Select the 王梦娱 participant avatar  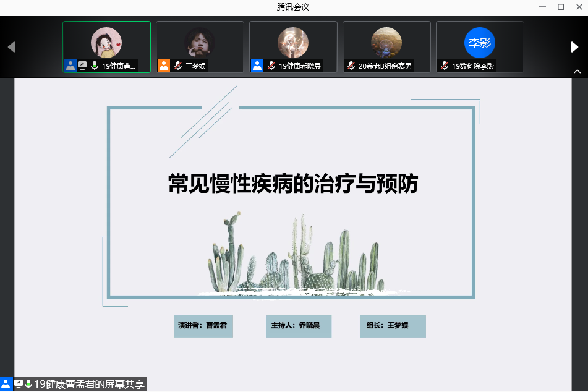(200, 42)
